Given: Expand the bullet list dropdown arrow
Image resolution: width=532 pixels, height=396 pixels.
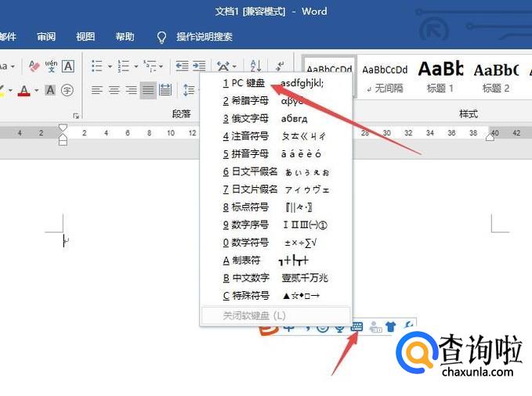Looking at the screenshot, I should (109, 67).
